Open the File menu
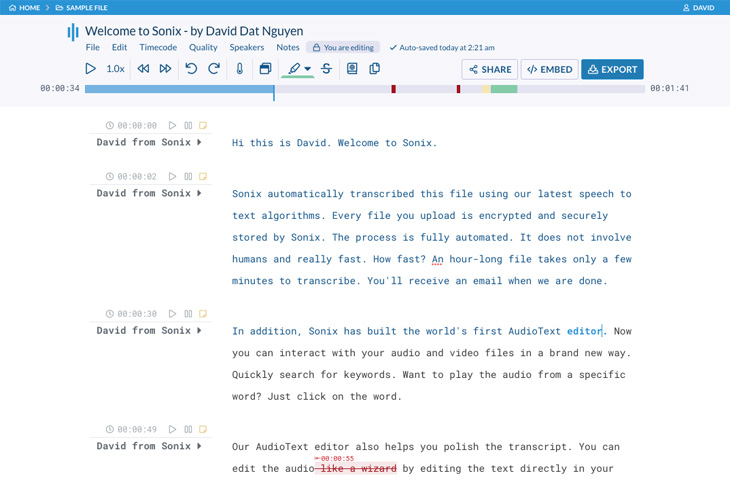 click(93, 47)
